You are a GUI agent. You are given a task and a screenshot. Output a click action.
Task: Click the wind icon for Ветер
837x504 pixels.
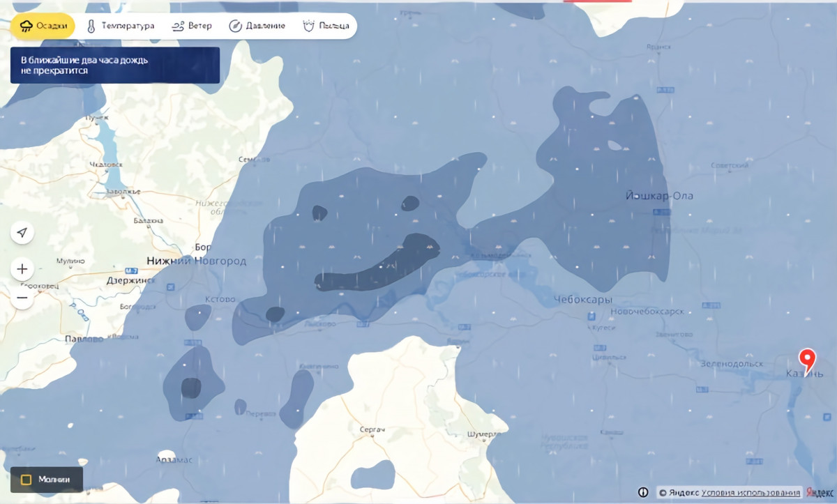(177, 26)
